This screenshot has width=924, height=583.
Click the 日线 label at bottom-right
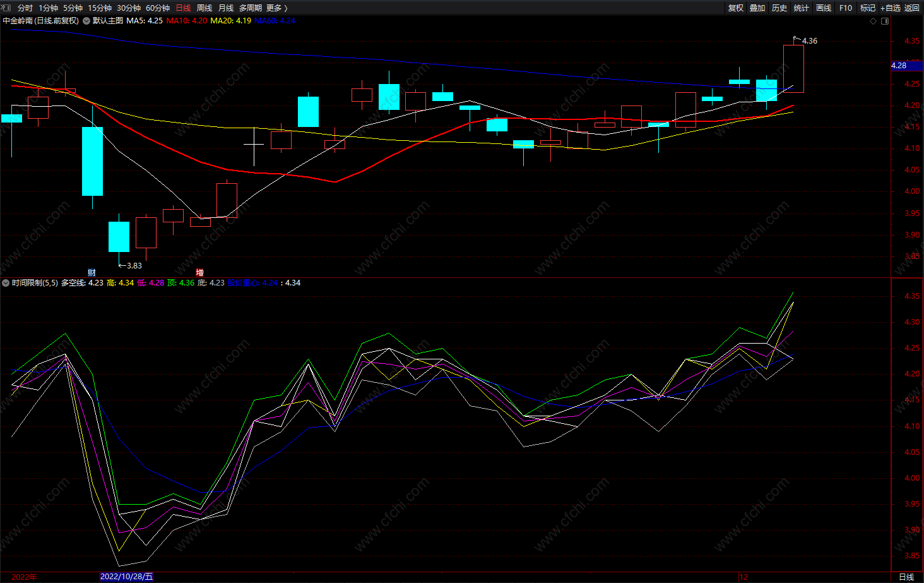906,577
